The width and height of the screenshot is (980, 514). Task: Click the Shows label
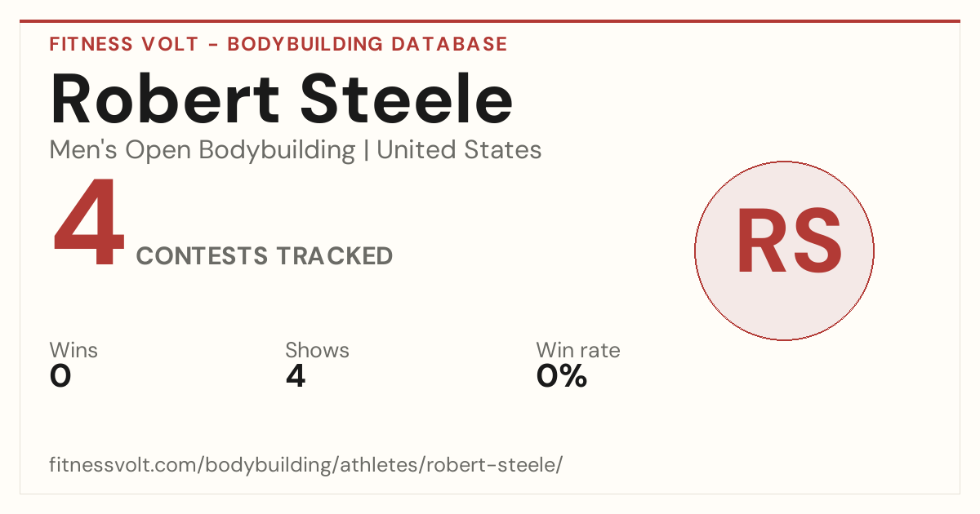[317, 350]
